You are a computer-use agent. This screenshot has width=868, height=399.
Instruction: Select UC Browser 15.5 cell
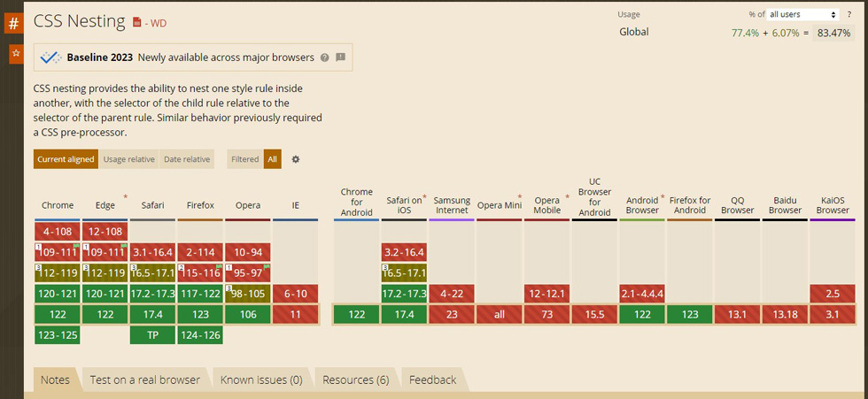pyautogui.click(x=594, y=314)
